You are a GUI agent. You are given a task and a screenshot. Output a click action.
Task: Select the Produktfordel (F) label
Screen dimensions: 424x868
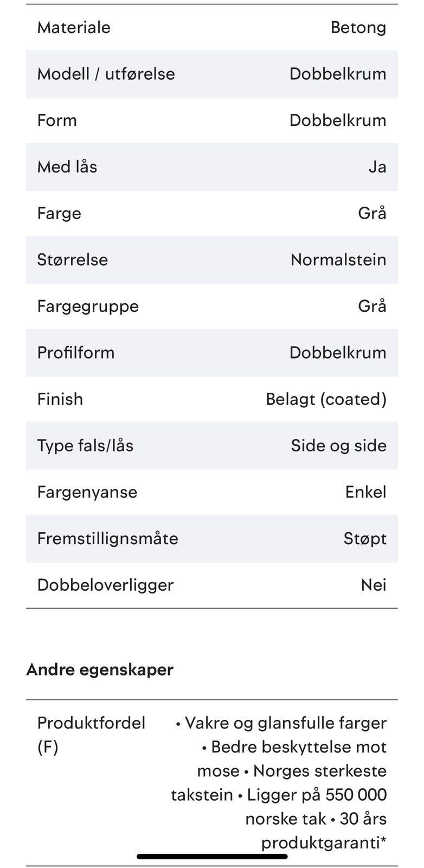coord(91,735)
